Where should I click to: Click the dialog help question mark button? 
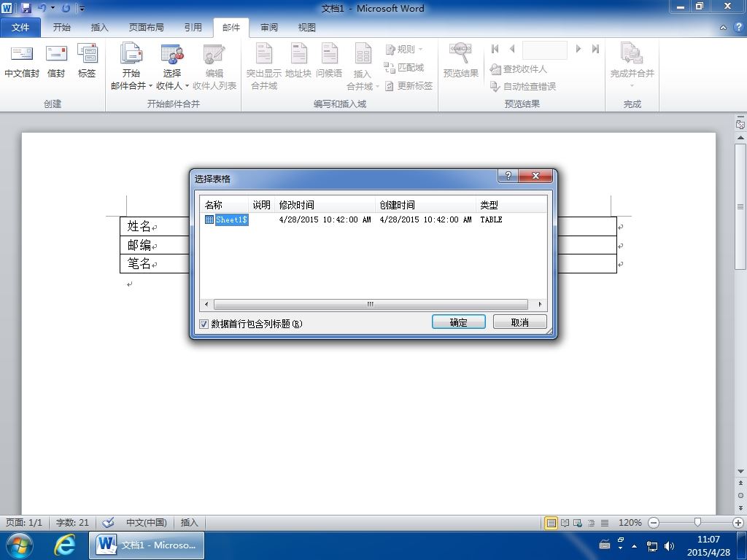click(x=508, y=176)
